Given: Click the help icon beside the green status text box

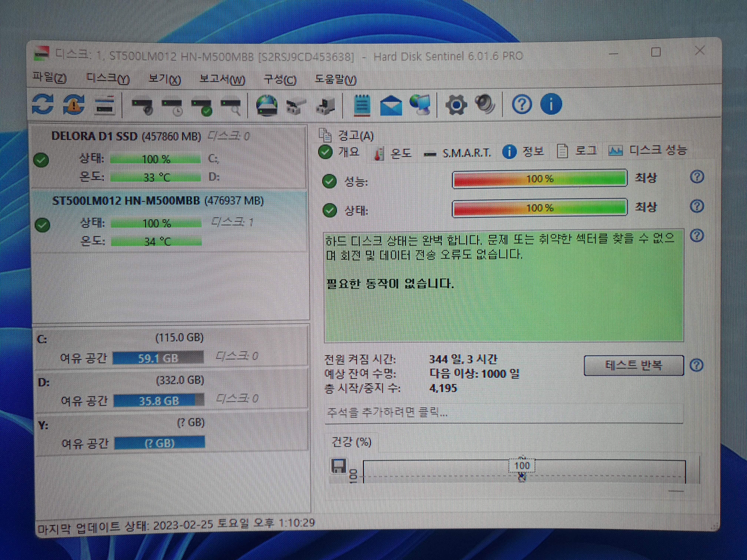Looking at the screenshot, I should [x=697, y=235].
